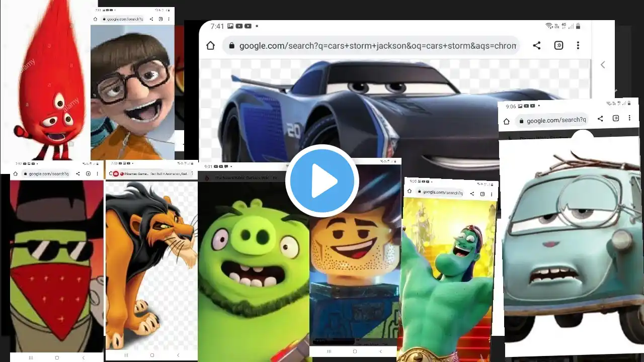Tap recents nav button below Scar lion image
Screen dimensions: 644x362
pos(126,355)
